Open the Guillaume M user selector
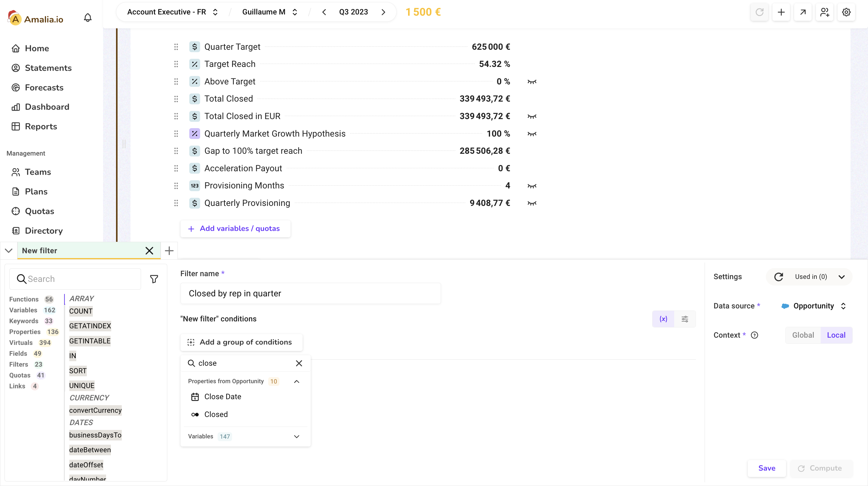Viewport: 868px width, 486px height. (x=269, y=12)
